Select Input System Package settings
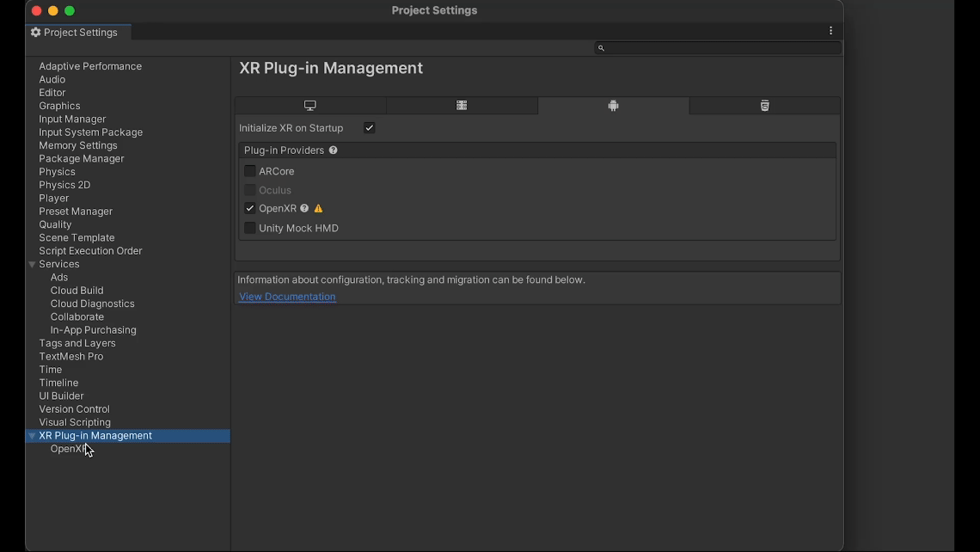 (90, 132)
